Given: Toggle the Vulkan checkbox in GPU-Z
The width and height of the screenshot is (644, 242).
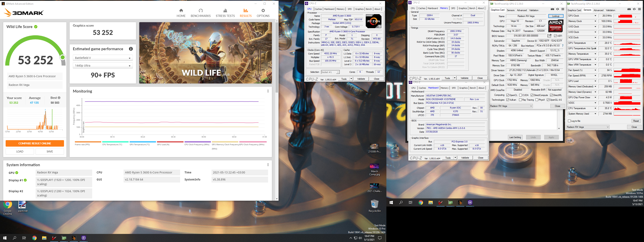Looking at the screenshot, I should click(x=508, y=100).
